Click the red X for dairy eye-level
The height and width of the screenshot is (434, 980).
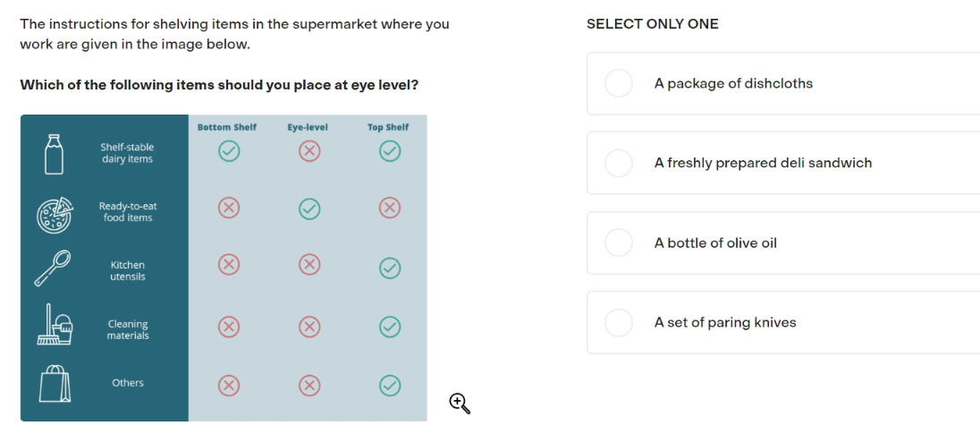pos(309,150)
